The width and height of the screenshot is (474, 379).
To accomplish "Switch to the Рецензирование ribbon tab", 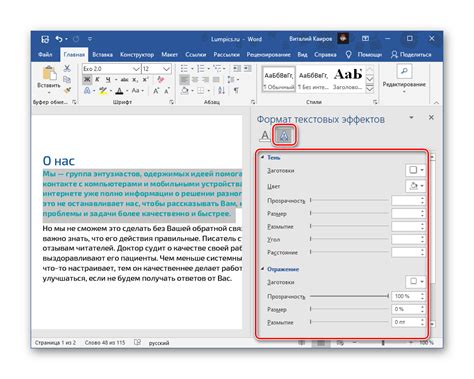I will click(x=268, y=54).
